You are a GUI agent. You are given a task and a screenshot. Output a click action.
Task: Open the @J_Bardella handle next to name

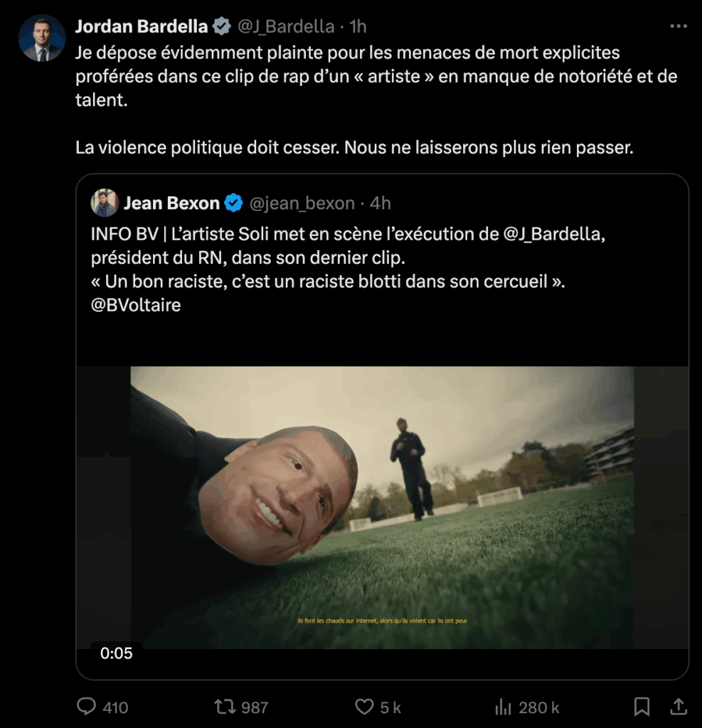click(x=286, y=26)
